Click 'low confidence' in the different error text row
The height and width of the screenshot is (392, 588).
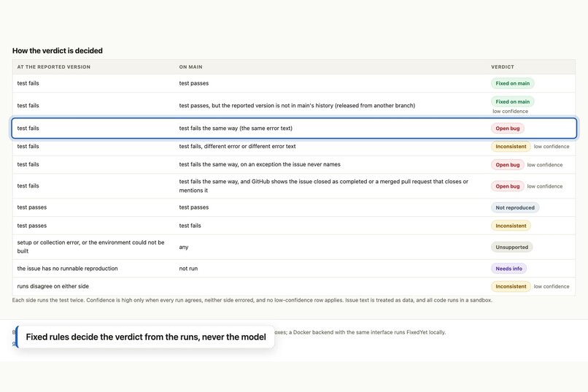pyautogui.click(x=552, y=146)
